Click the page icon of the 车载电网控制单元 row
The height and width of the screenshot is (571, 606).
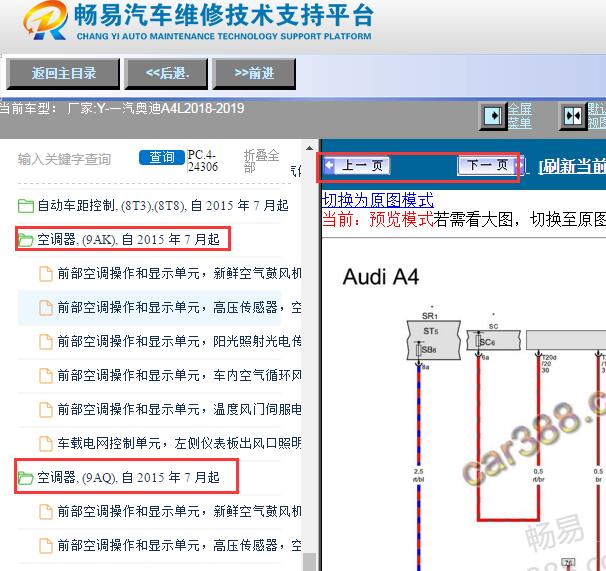pyautogui.click(x=46, y=444)
